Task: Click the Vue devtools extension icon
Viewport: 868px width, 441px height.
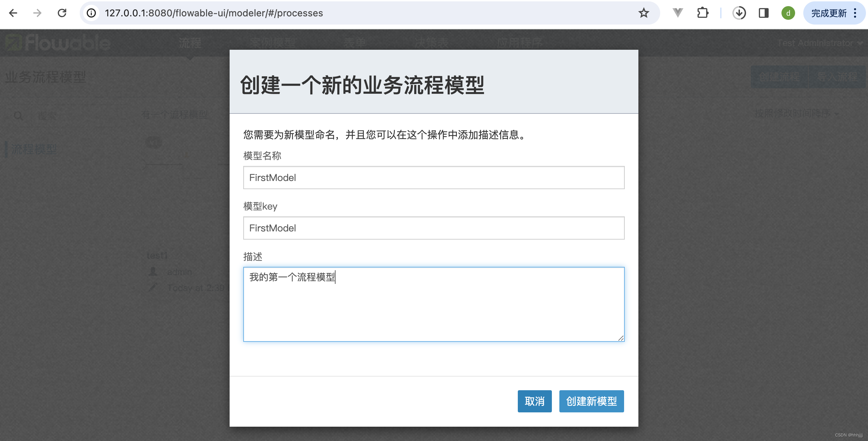Action: tap(678, 13)
